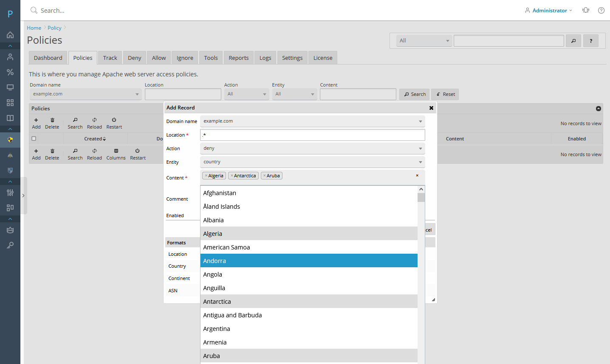Go to Policy breadcrumb link
This screenshot has width=610, height=364.
click(54, 28)
